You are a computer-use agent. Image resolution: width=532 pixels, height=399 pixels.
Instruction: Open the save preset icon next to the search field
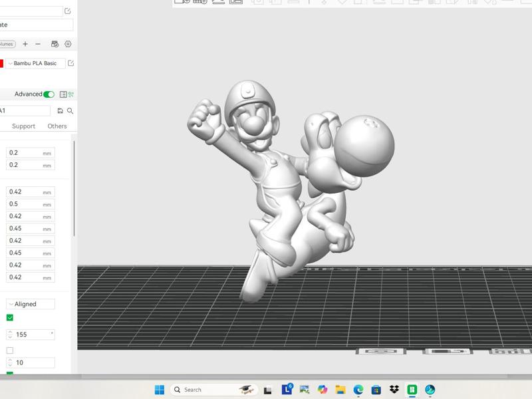pos(60,111)
